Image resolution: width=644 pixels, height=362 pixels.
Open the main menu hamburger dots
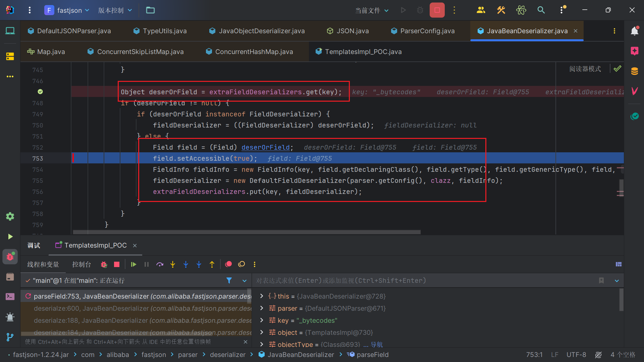tap(30, 10)
